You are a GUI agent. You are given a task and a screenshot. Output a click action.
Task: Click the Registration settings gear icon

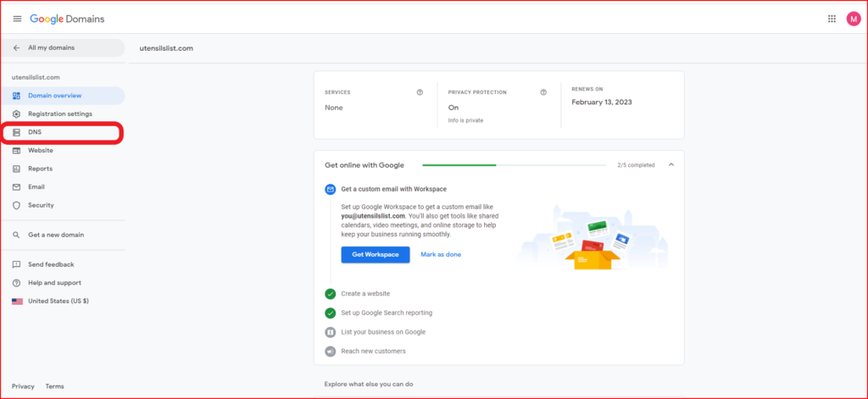click(17, 114)
